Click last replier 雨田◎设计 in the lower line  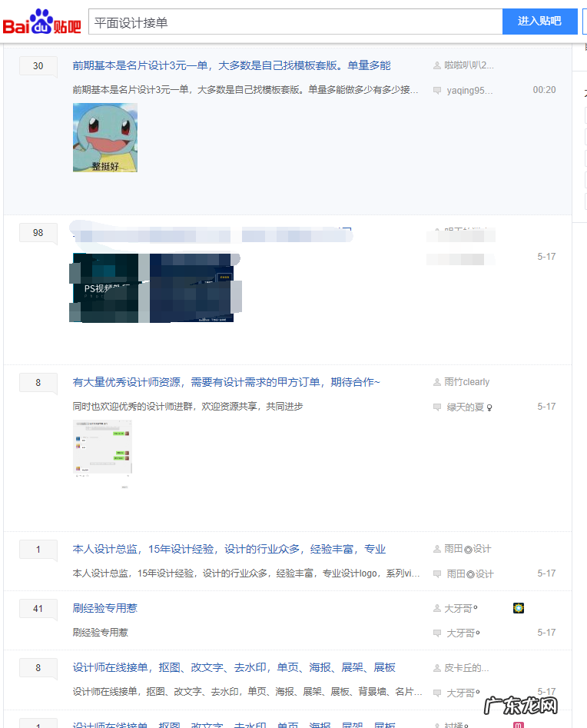[x=470, y=574]
